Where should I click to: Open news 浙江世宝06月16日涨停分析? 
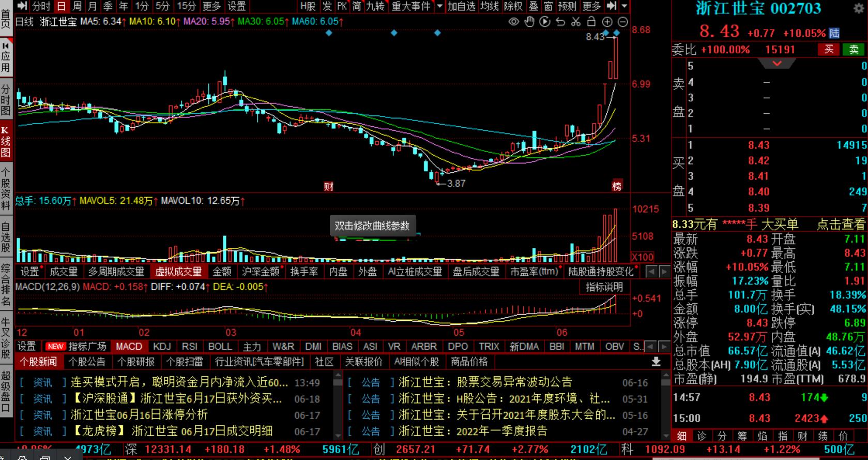139,415
